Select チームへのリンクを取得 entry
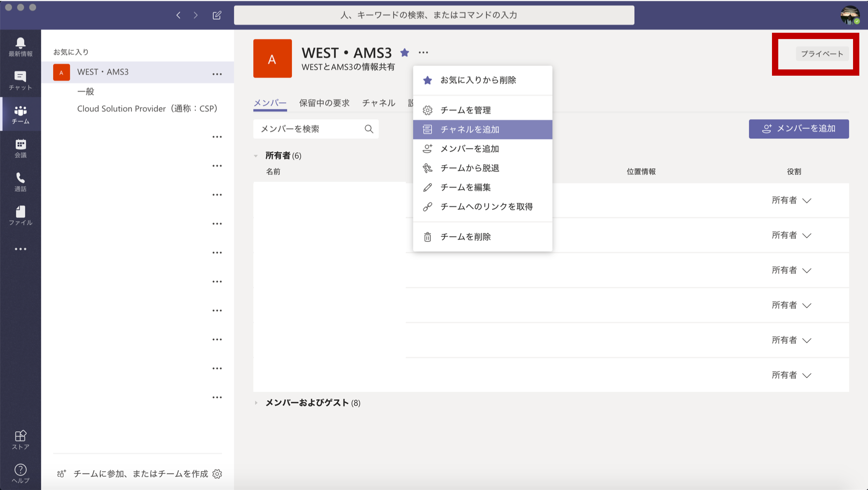The height and width of the screenshot is (490, 868). point(482,206)
